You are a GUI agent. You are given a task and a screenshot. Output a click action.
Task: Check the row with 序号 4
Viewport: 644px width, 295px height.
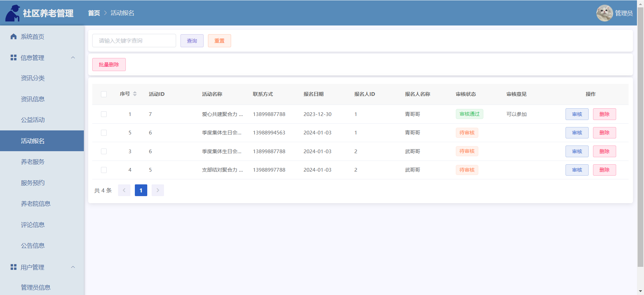pyautogui.click(x=104, y=170)
